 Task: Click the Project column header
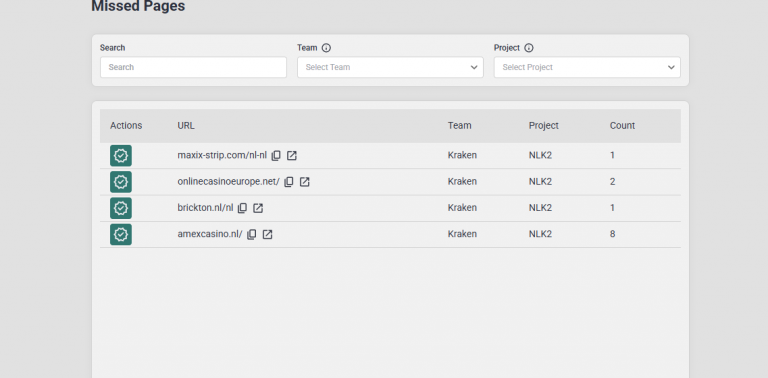pyautogui.click(x=544, y=125)
